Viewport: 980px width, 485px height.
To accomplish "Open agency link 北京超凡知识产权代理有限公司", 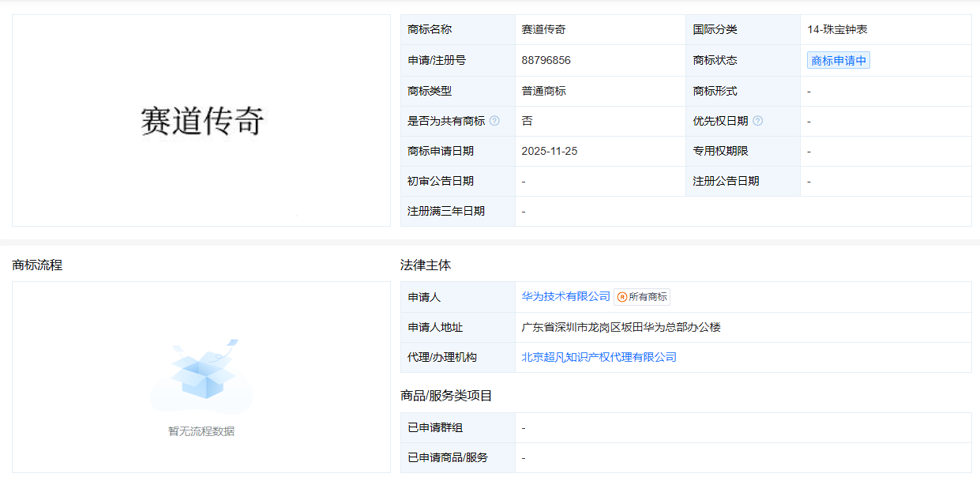I will tap(599, 357).
